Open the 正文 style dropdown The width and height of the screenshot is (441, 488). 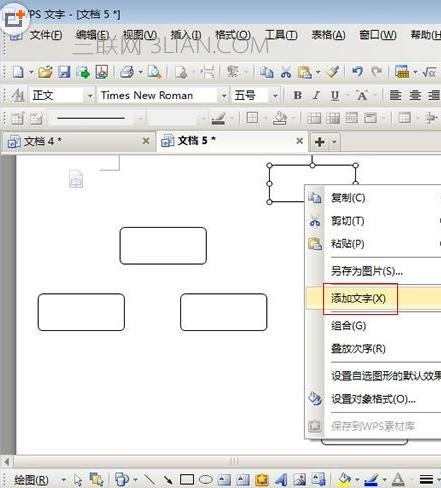90,96
